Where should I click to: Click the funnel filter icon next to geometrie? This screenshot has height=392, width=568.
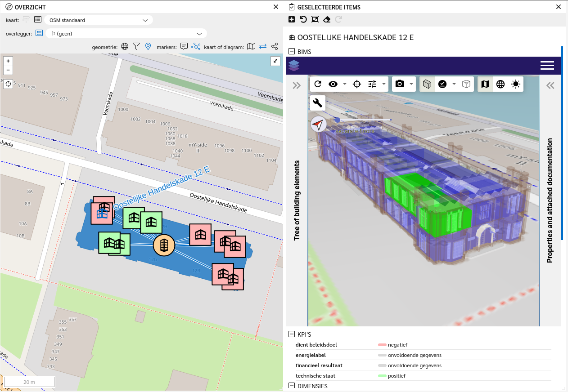pyautogui.click(x=136, y=46)
